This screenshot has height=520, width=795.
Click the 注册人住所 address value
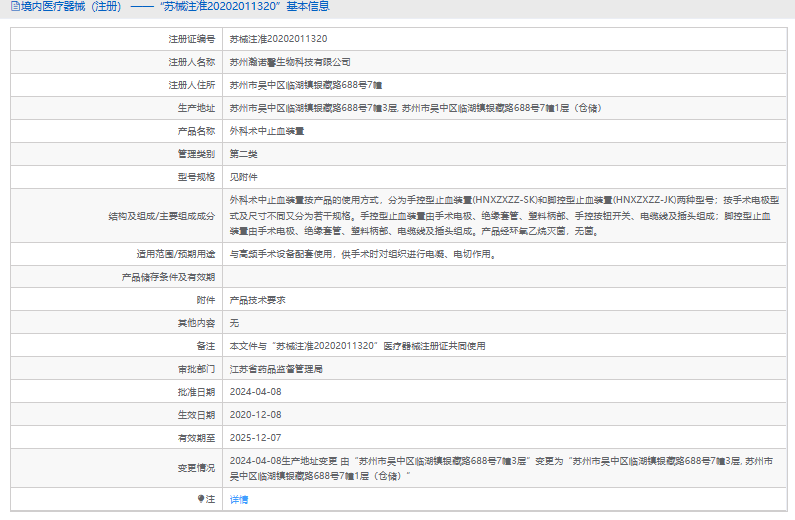[x=306, y=85]
